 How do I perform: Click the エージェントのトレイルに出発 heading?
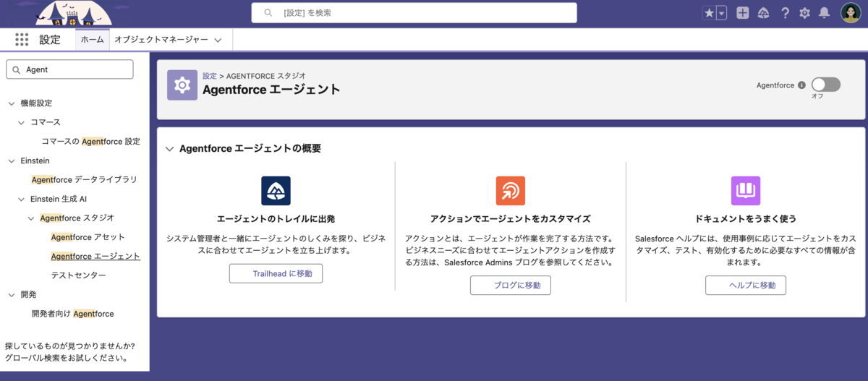[276, 218]
